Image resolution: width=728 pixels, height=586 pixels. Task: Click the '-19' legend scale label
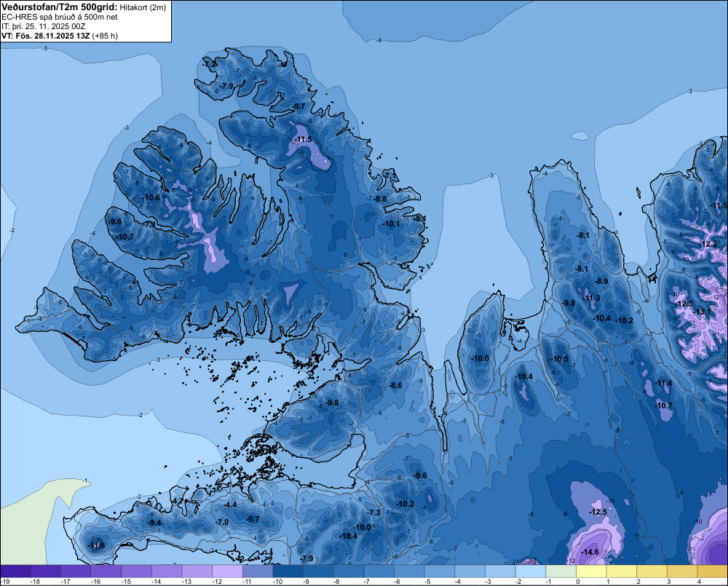click(6, 582)
